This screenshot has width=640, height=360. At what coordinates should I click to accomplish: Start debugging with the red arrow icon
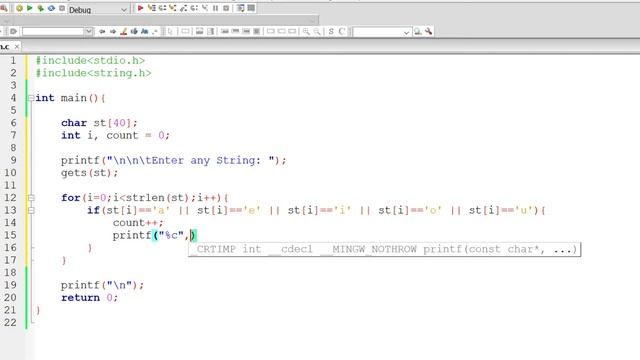[x=140, y=8]
